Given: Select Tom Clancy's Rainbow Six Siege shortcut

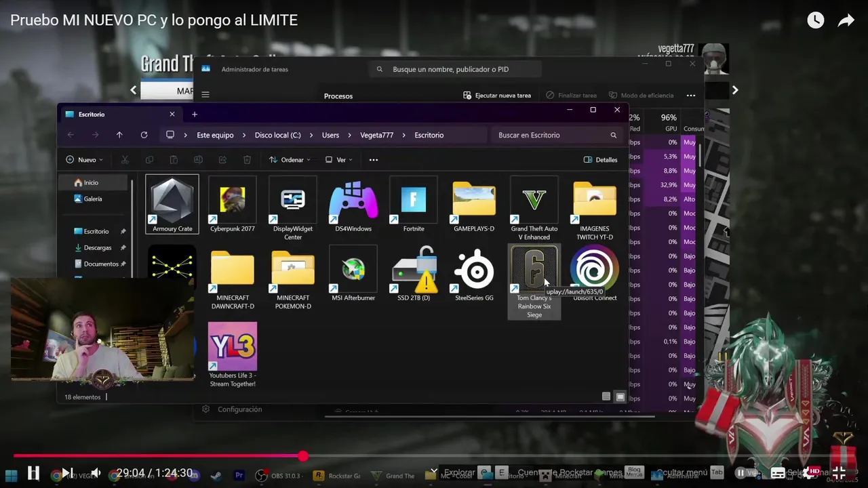Looking at the screenshot, I should click(534, 282).
